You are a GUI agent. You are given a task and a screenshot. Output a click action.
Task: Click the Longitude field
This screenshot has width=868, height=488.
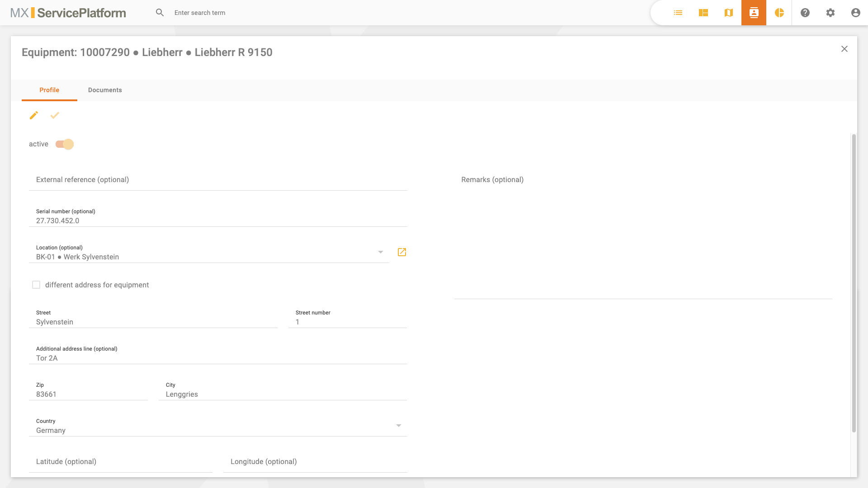point(315,462)
